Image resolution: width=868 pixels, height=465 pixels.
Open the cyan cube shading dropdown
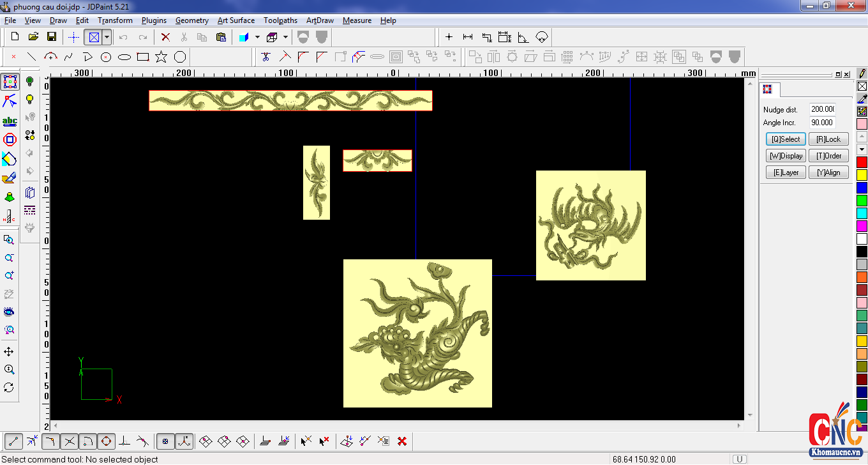pyautogui.click(x=257, y=37)
